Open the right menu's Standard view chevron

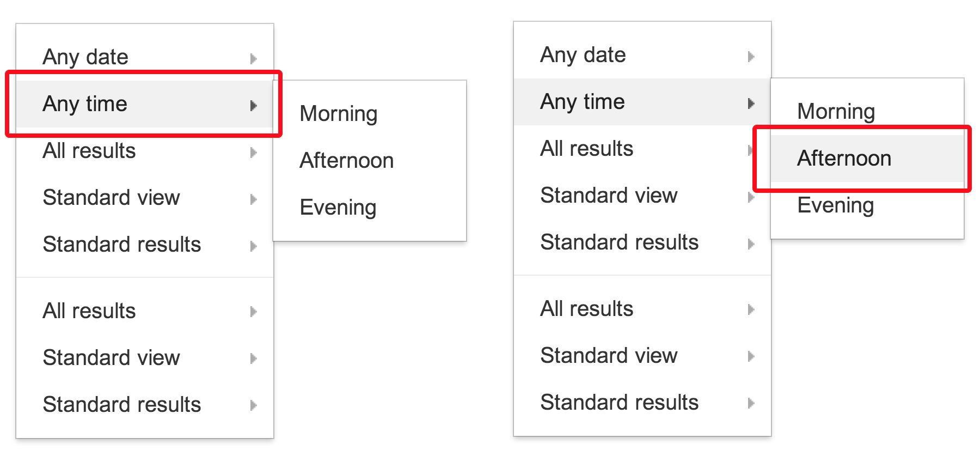click(752, 197)
